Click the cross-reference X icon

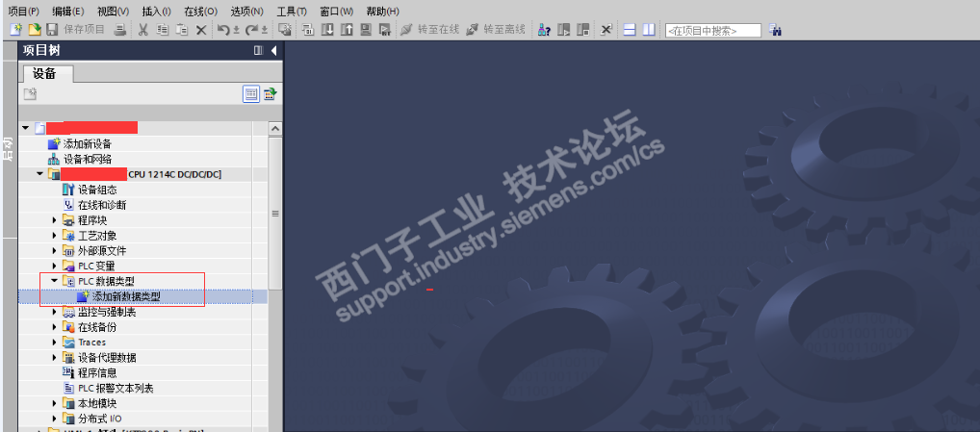(606, 29)
